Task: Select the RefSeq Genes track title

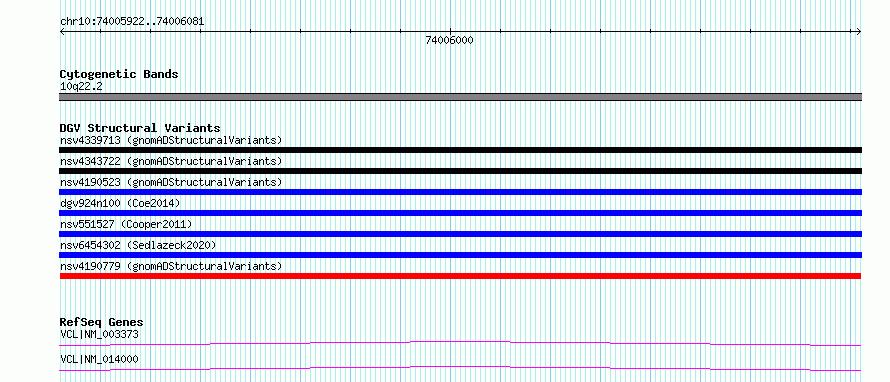Action: pyautogui.click(x=102, y=322)
